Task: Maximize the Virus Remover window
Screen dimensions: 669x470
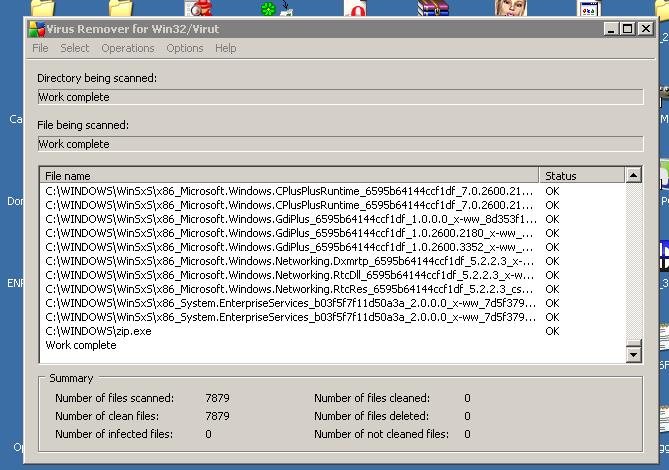Action: click(628, 29)
